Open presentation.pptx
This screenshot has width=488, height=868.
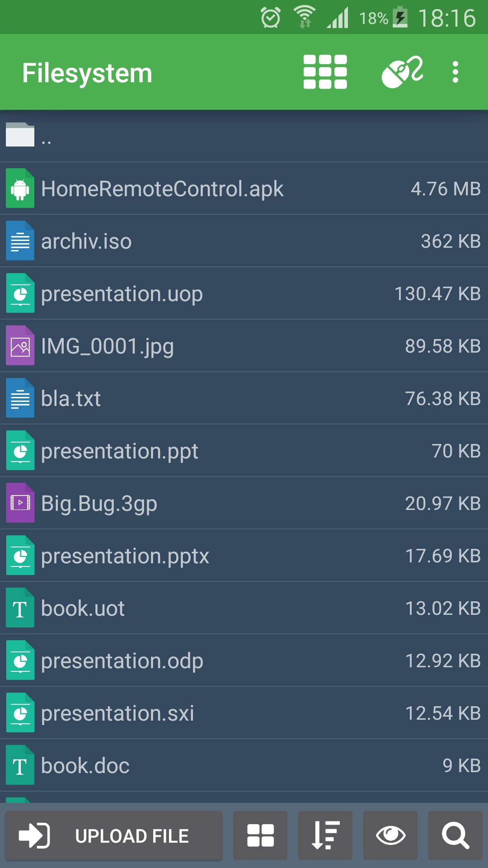(125, 556)
